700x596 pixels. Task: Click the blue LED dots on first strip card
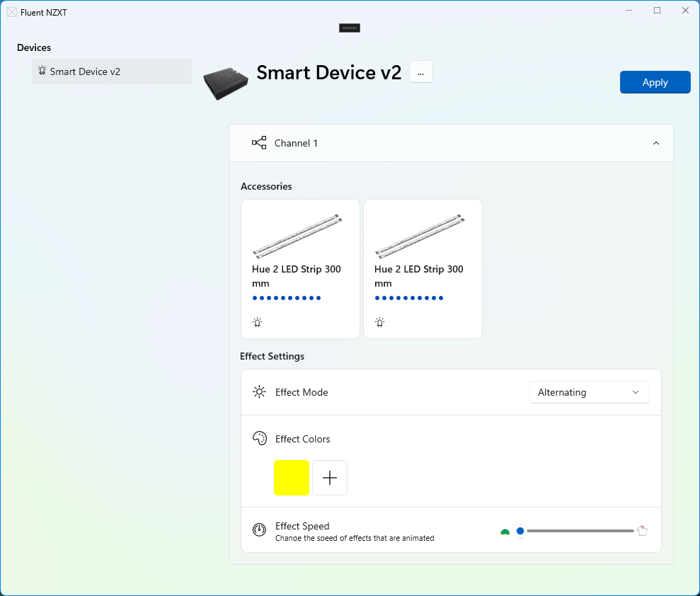click(287, 298)
